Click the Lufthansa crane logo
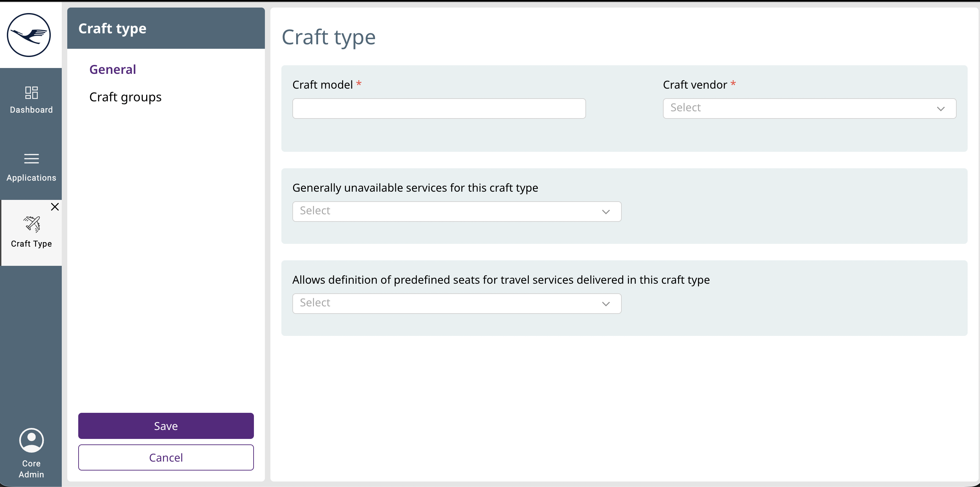The width and height of the screenshot is (980, 487). [29, 35]
